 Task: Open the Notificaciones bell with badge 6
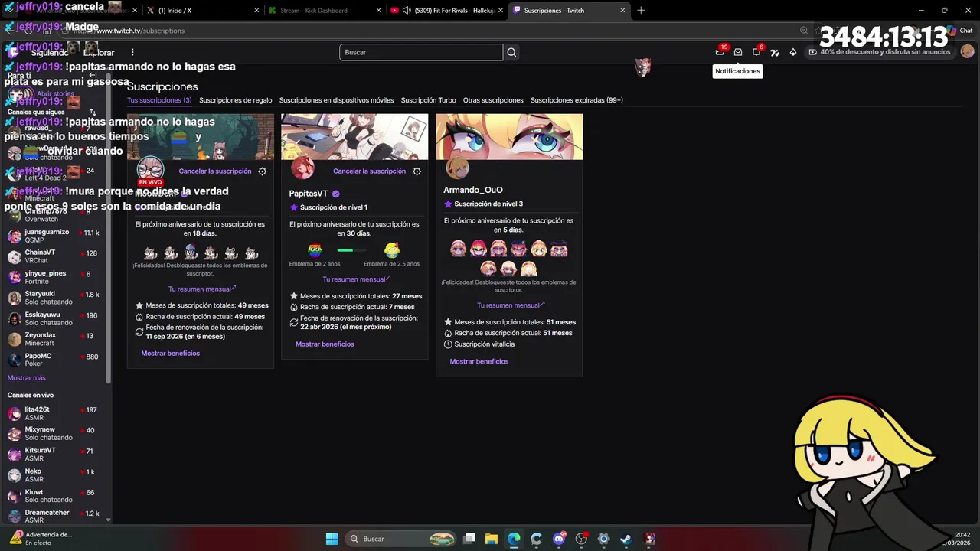coord(756,52)
